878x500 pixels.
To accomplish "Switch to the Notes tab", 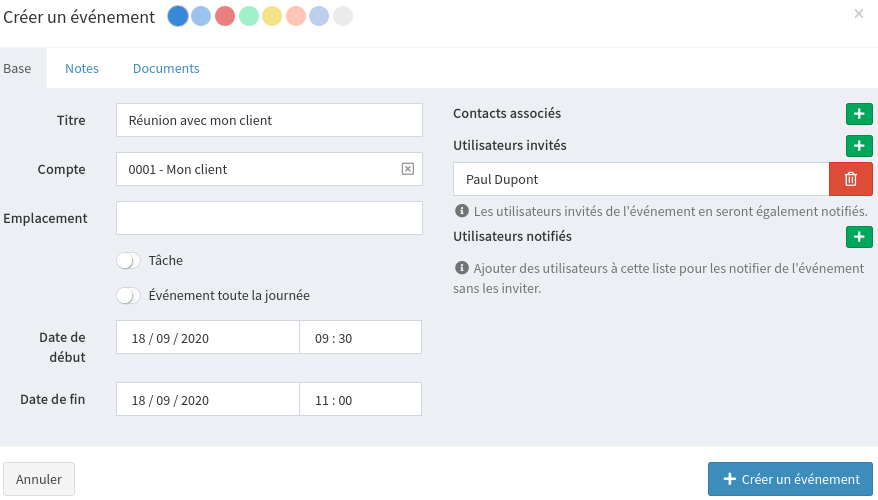I will pos(82,69).
